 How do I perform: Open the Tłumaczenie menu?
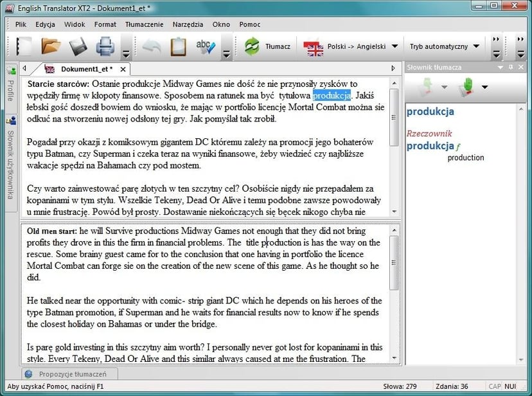tap(144, 24)
